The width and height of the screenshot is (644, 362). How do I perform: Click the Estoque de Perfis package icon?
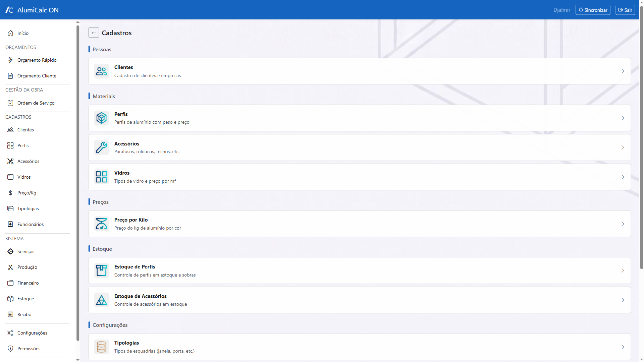click(101, 270)
